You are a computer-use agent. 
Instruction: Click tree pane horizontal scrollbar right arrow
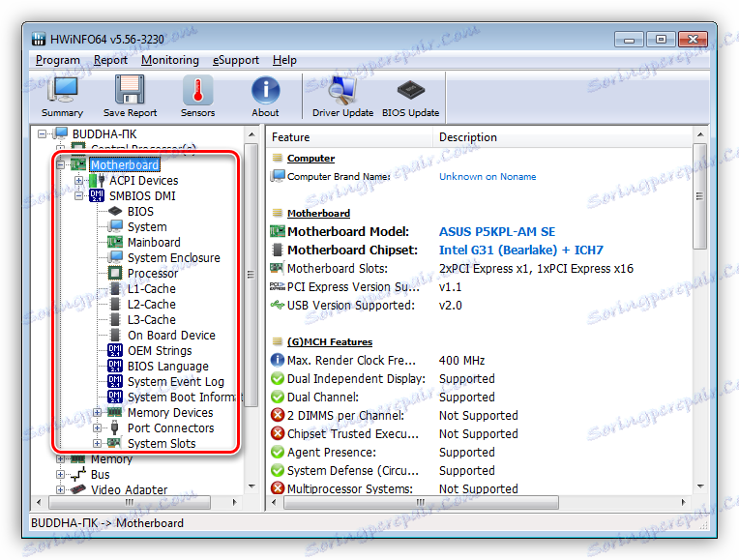coord(234,503)
